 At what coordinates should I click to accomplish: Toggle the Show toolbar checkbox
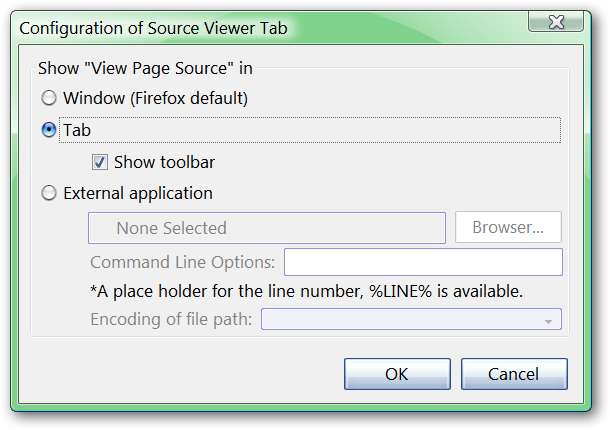point(100,162)
